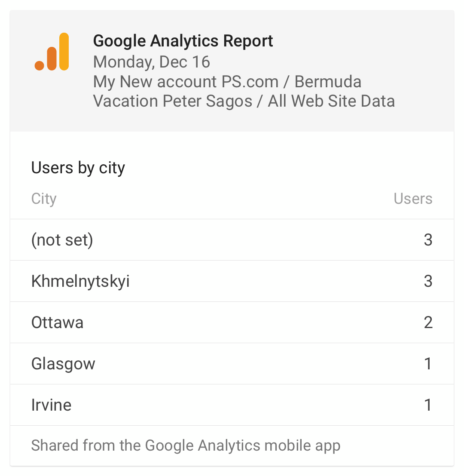Click the user count for (not set)
Image resolution: width=464 pixels, height=476 pixels.
(x=428, y=240)
